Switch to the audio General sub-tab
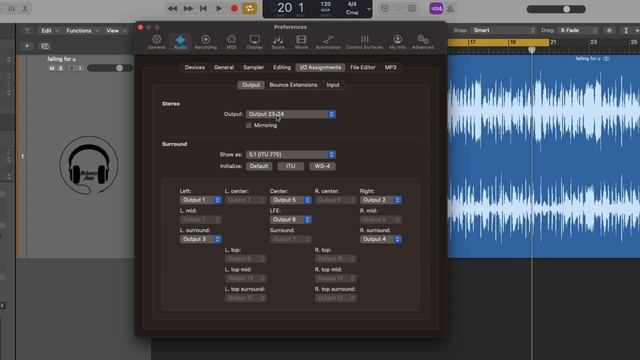The width and height of the screenshot is (640, 360). tap(224, 67)
